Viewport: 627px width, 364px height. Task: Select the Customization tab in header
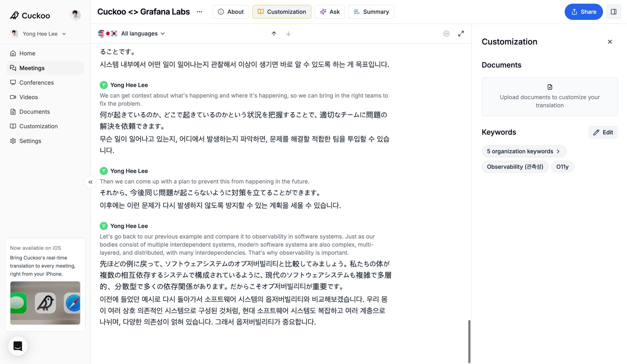pyautogui.click(x=282, y=12)
